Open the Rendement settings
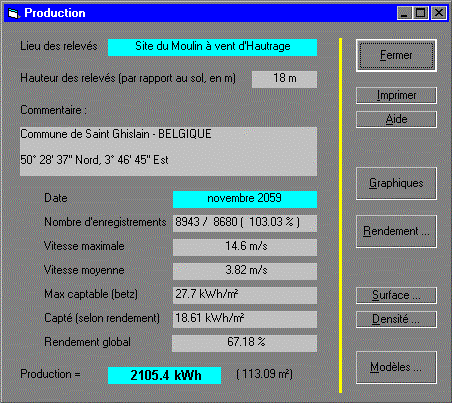Viewport: 453px width, 404px height. [x=396, y=232]
